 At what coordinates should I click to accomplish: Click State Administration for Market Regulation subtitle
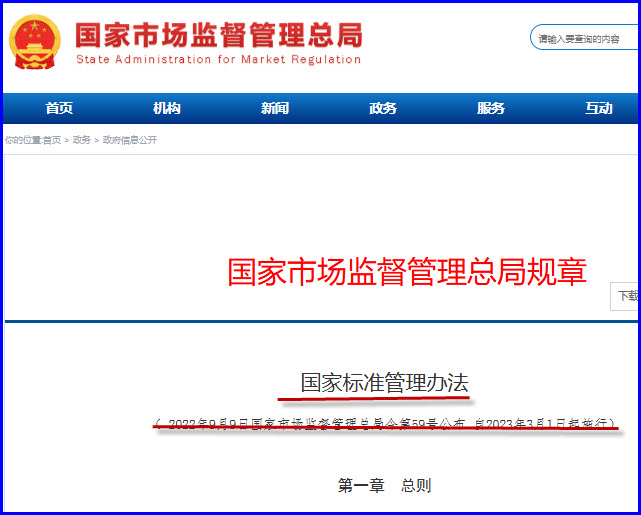pyautogui.click(x=219, y=59)
